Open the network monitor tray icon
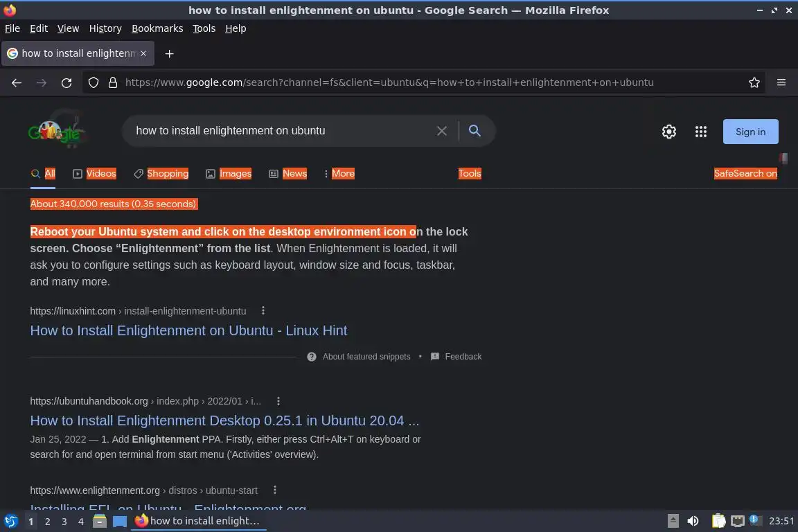 [738, 521]
